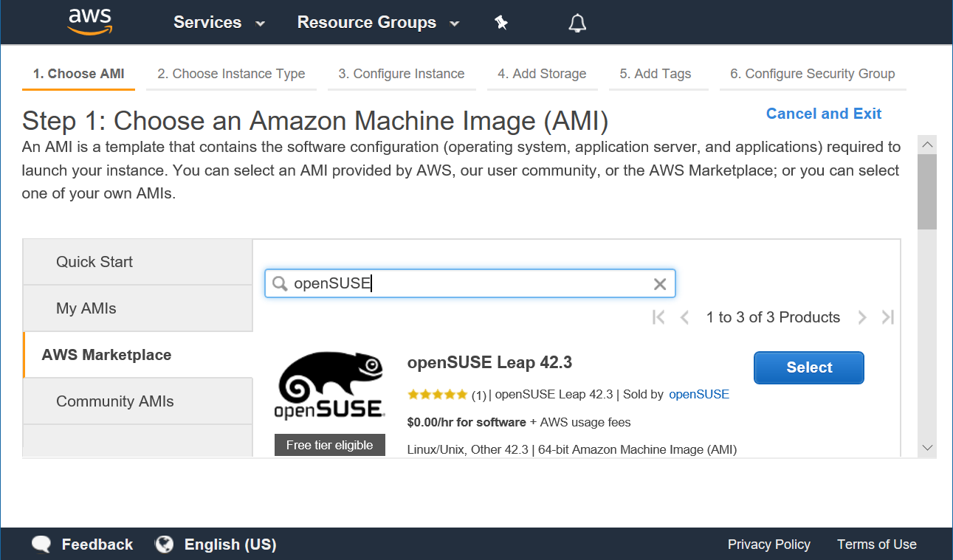Go to Choose Instance Type step
Screen dimensions: 953x560
231,74
